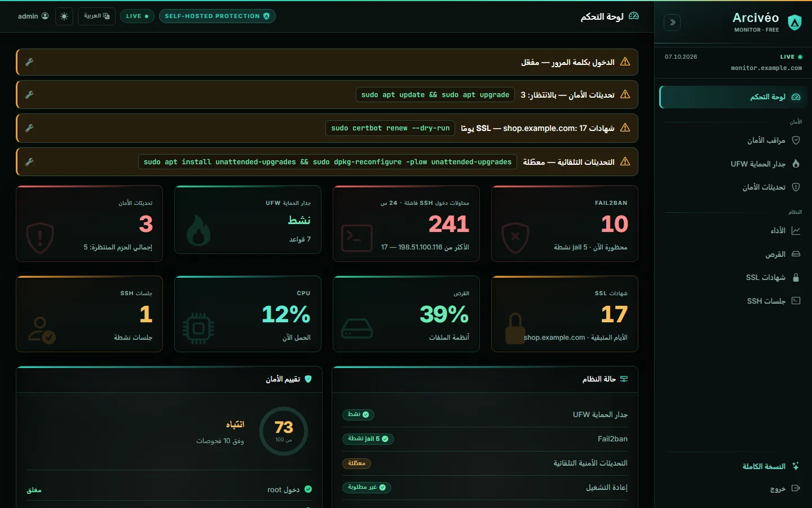Click the admin user account menu
The image size is (812, 508).
[x=33, y=16]
